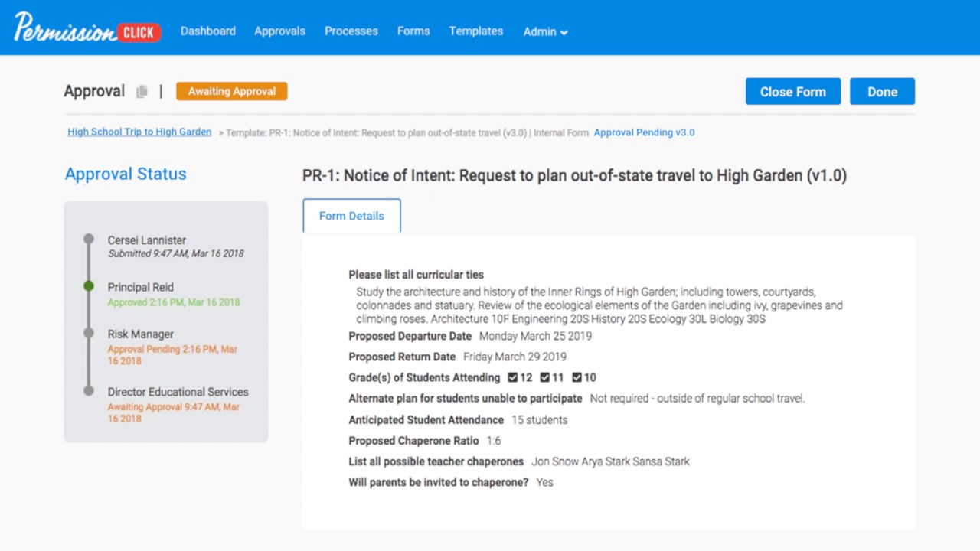This screenshot has width=980, height=551.
Task: Expand the Admin dropdown menu
Action: pyautogui.click(x=545, y=32)
